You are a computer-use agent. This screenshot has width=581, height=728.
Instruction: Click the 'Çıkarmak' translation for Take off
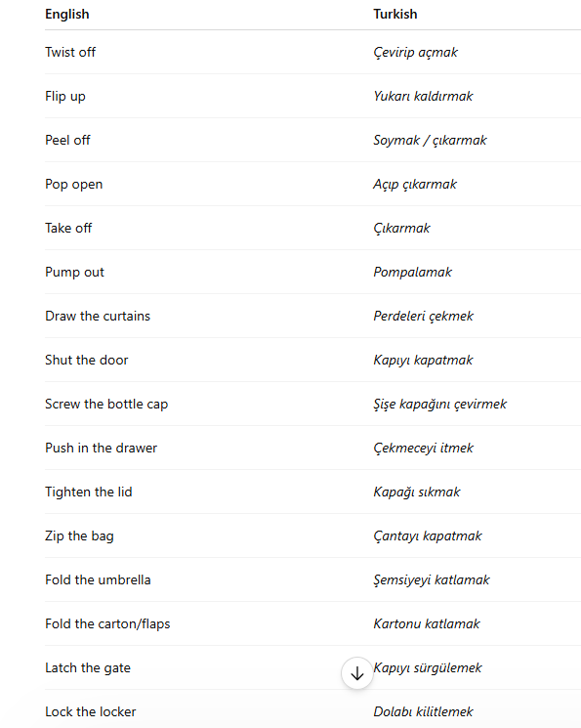[x=401, y=229]
